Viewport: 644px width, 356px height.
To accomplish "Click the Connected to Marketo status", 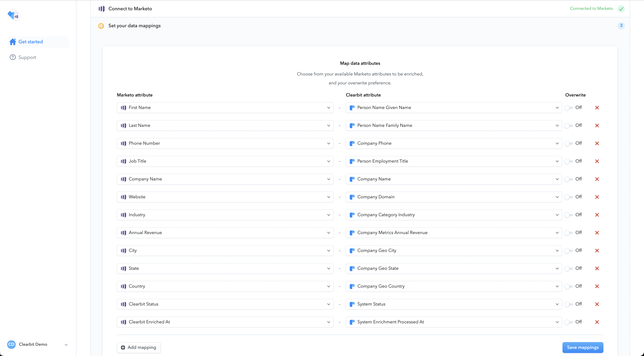I will click(591, 8).
